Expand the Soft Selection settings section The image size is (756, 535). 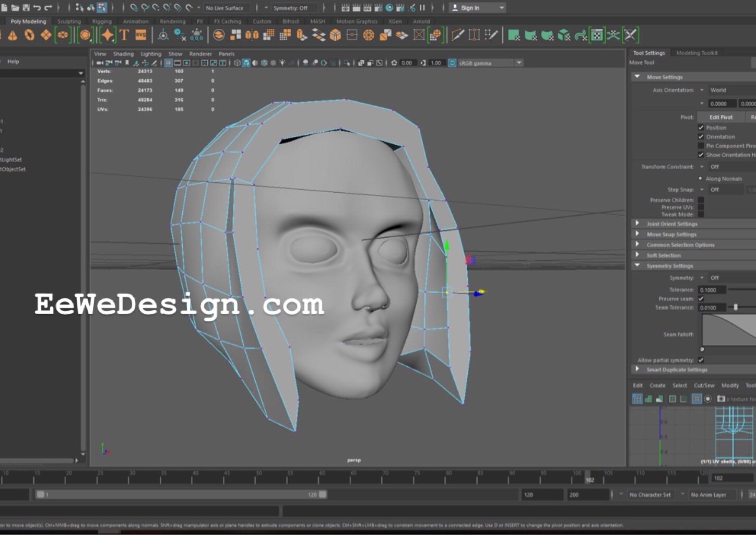[x=664, y=255]
